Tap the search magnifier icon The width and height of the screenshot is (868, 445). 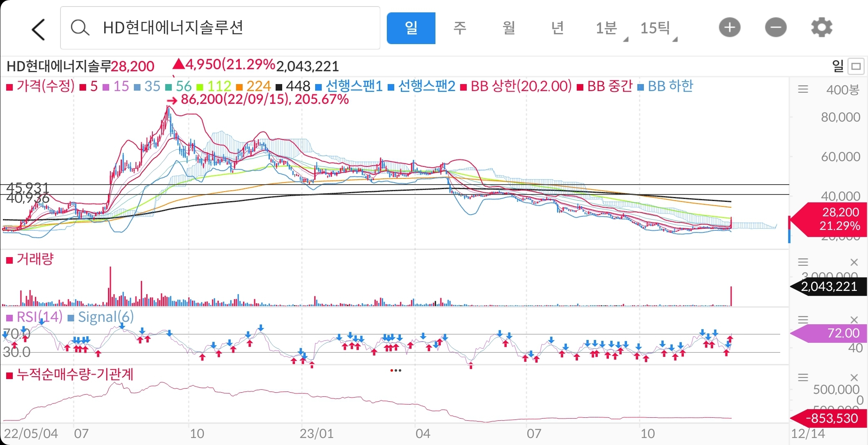tap(80, 28)
